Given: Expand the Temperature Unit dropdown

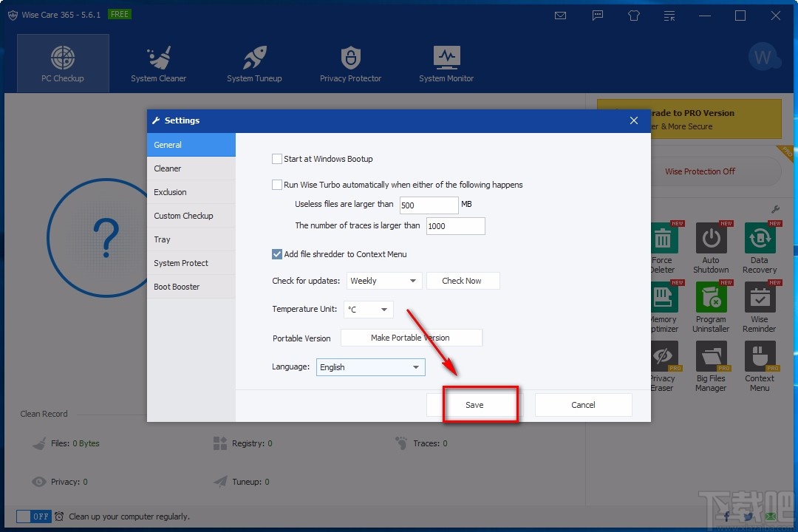Looking at the screenshot, I should 369,310.
